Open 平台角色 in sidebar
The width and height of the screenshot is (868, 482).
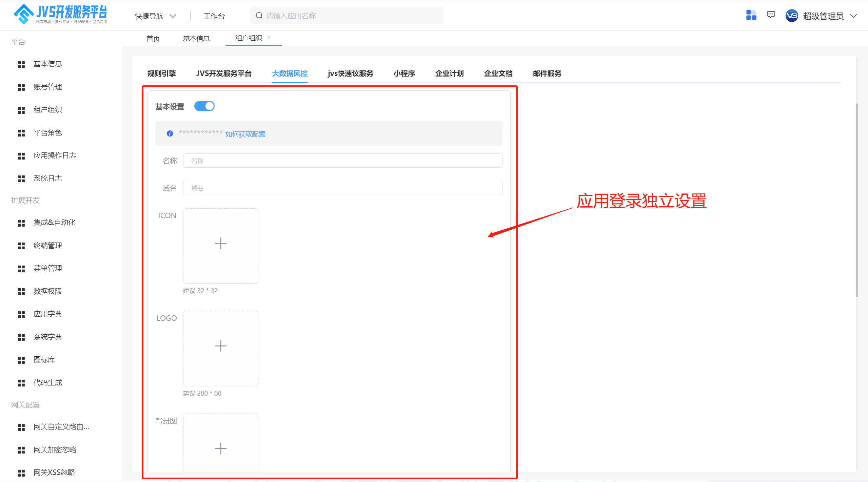click(48, 133)
